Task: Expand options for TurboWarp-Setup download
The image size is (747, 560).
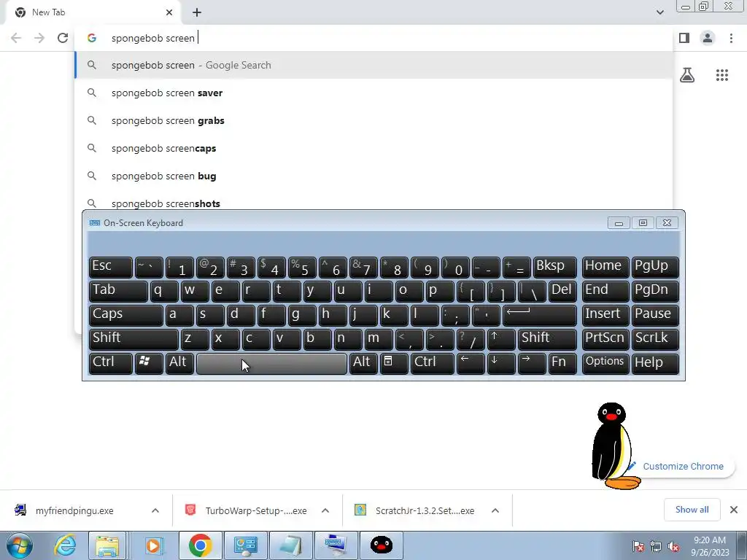Action: tap(325, 510)
